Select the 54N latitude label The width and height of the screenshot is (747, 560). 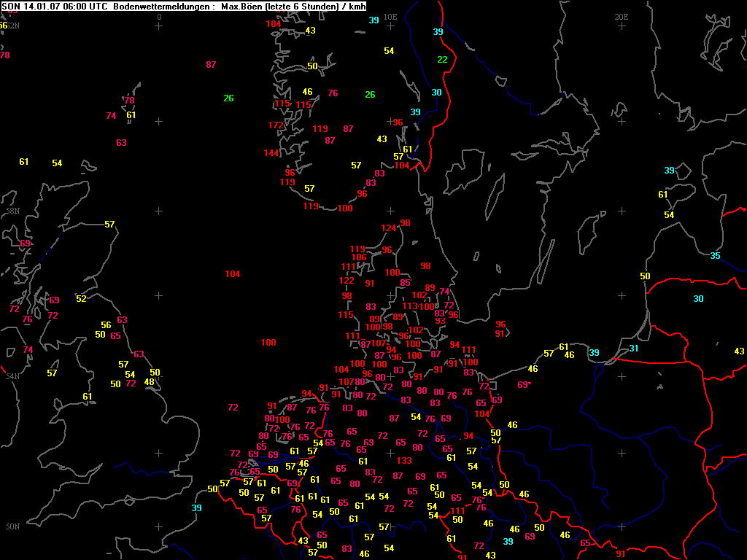12,376
